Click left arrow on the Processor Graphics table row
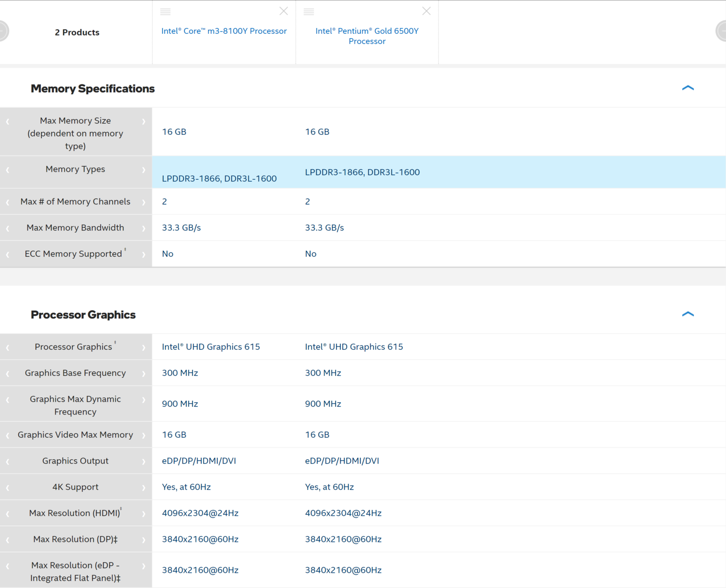This screenshot has width=726, height=588. (8, 347)
